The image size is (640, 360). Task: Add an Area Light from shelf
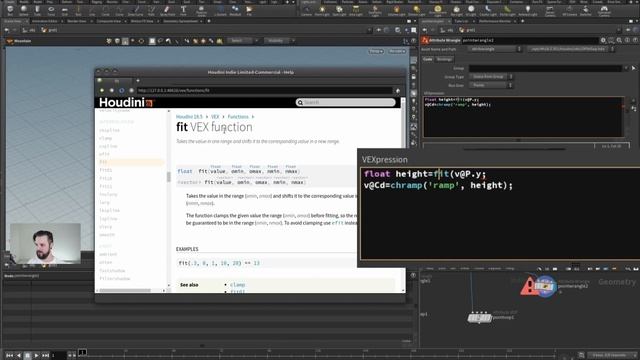pyautogui.click(x=356, y=10)
